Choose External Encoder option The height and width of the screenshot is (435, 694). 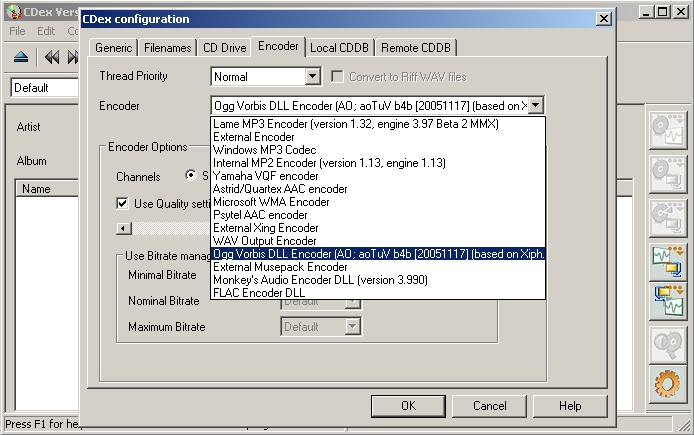[x=378, y=137]
